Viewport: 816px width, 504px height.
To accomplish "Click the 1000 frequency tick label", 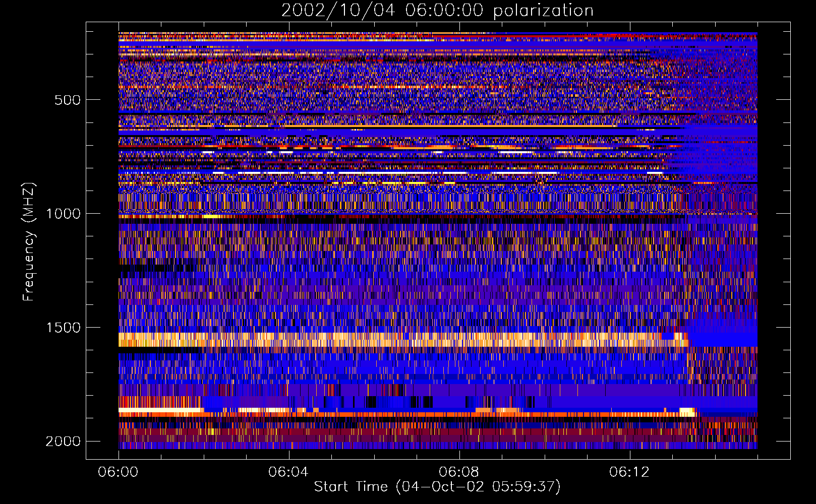I will click(63, 214).
